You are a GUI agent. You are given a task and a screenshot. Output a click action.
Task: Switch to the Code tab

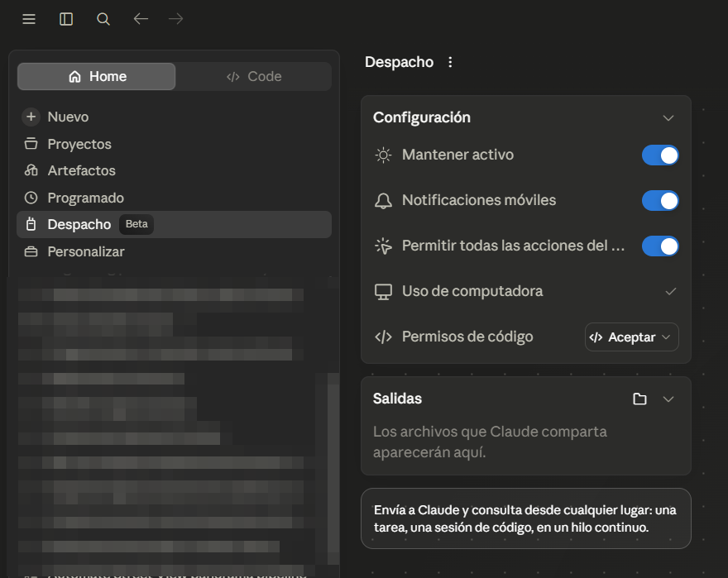pyautogui.click(x=254, y=76)
